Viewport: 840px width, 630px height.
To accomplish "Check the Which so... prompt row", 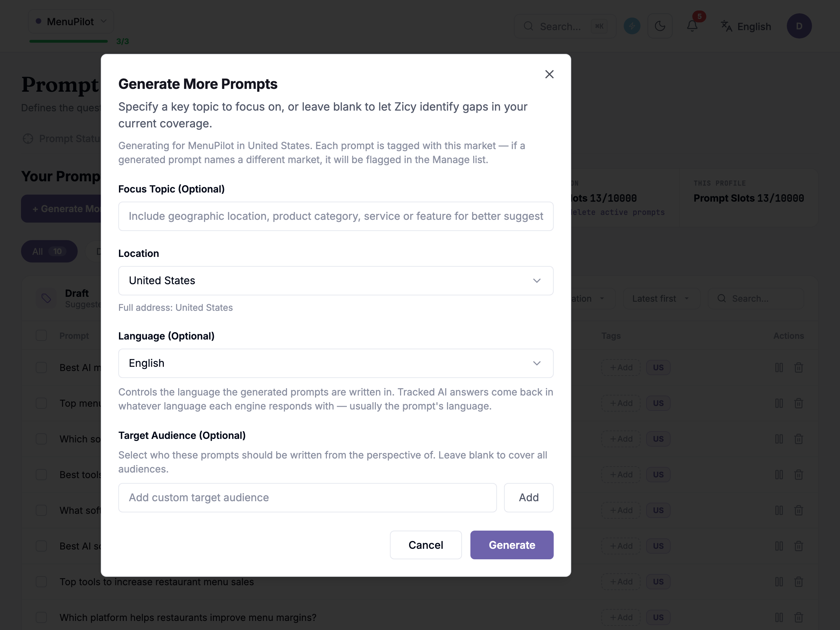I will (x=41, y=439).
